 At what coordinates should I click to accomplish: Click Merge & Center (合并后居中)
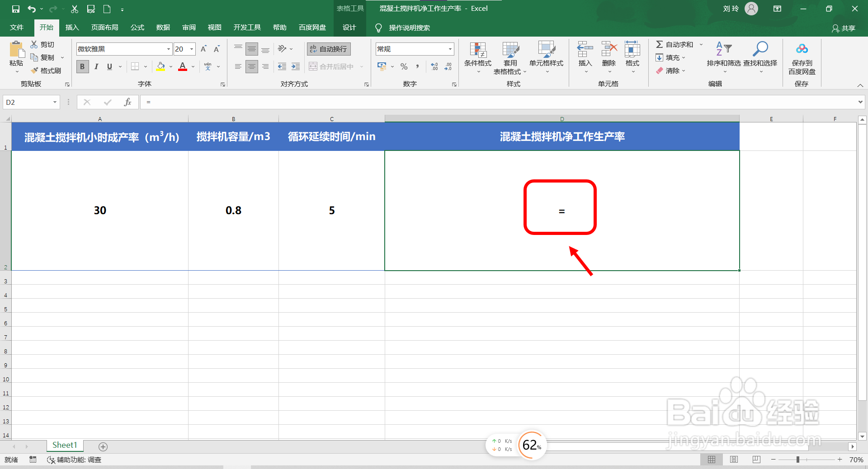coord(332,66)
